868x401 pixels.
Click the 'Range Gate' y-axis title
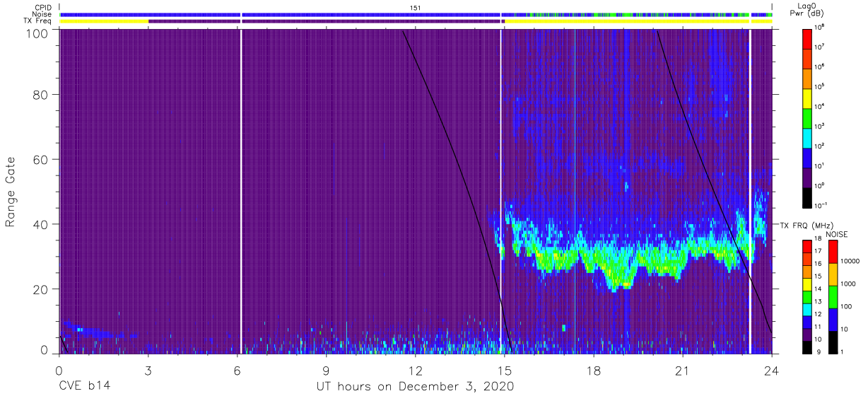pos(11,192)
